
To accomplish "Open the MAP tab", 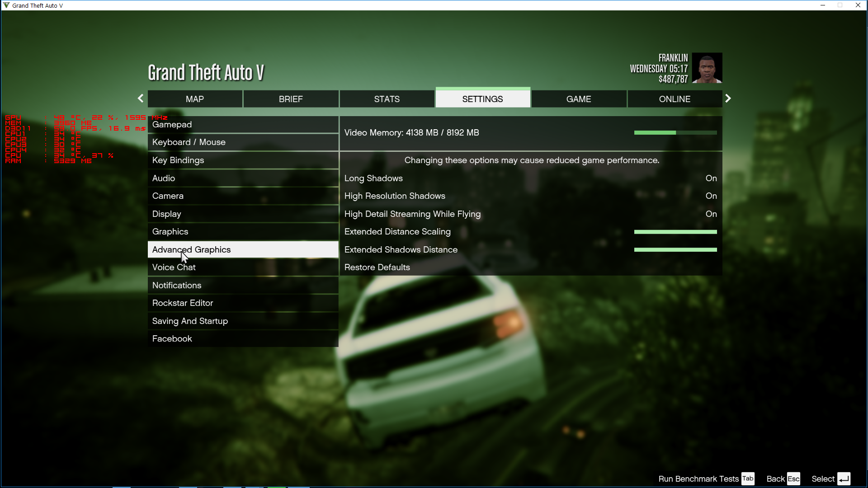I will pyautogui.click(x=195, y=99).
